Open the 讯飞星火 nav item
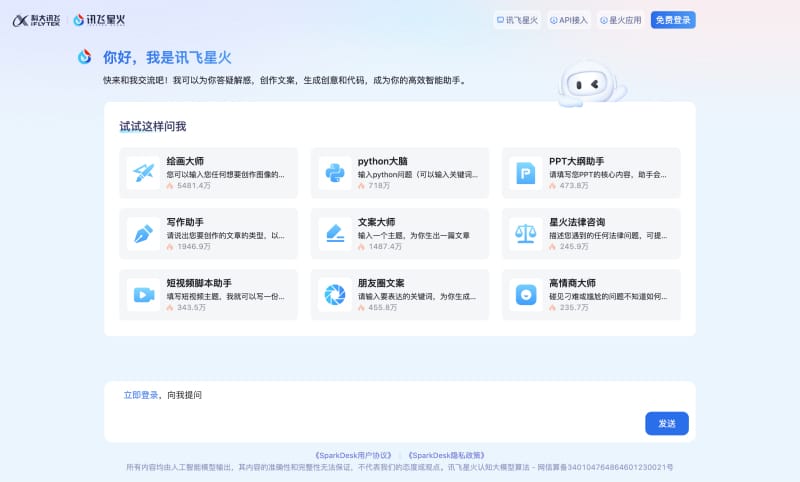 pyautogui.click(x=517, y=20)
